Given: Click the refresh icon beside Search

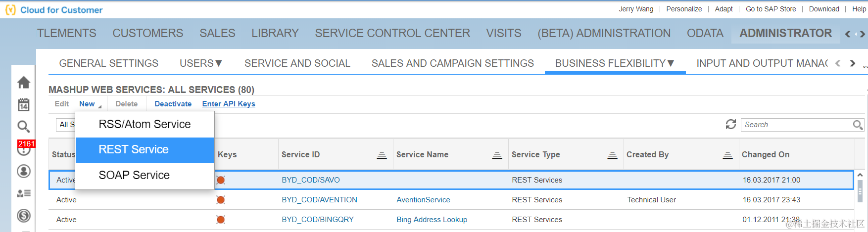Looking at the screenshot, I should [731, 125].
